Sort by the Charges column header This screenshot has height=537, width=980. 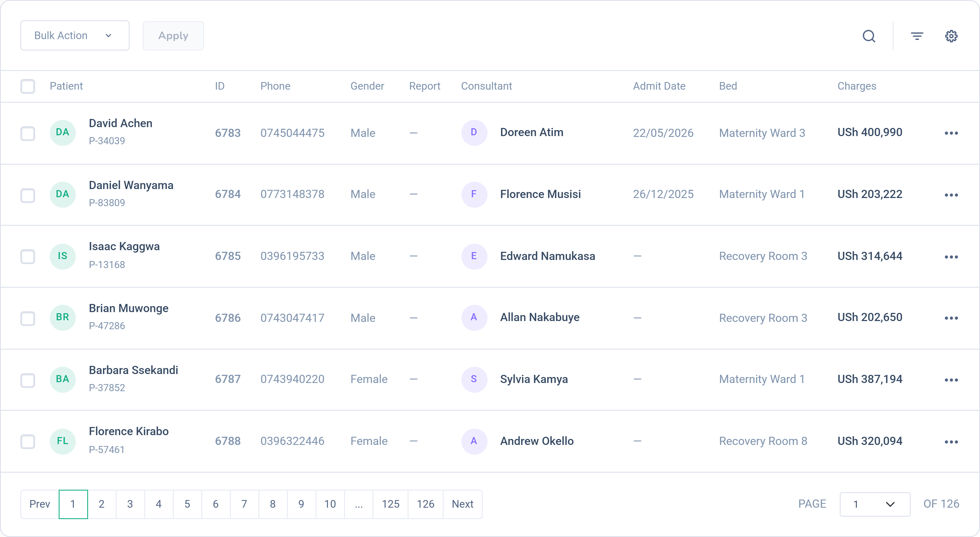click(x=857, y=86)
